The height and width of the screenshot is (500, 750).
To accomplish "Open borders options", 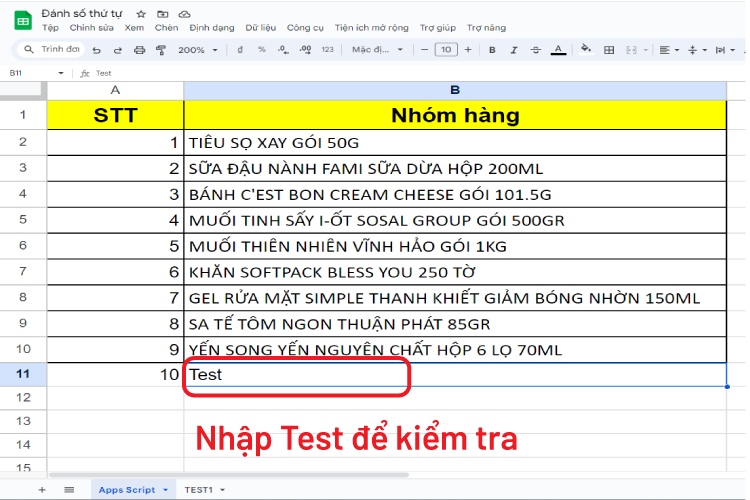I will [x=609, y=50].
